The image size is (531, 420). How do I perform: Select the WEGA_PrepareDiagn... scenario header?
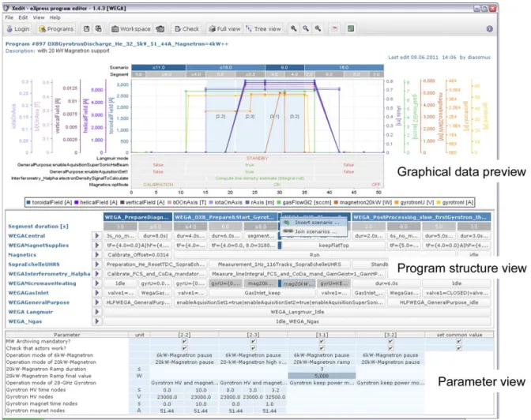[137, 217]
